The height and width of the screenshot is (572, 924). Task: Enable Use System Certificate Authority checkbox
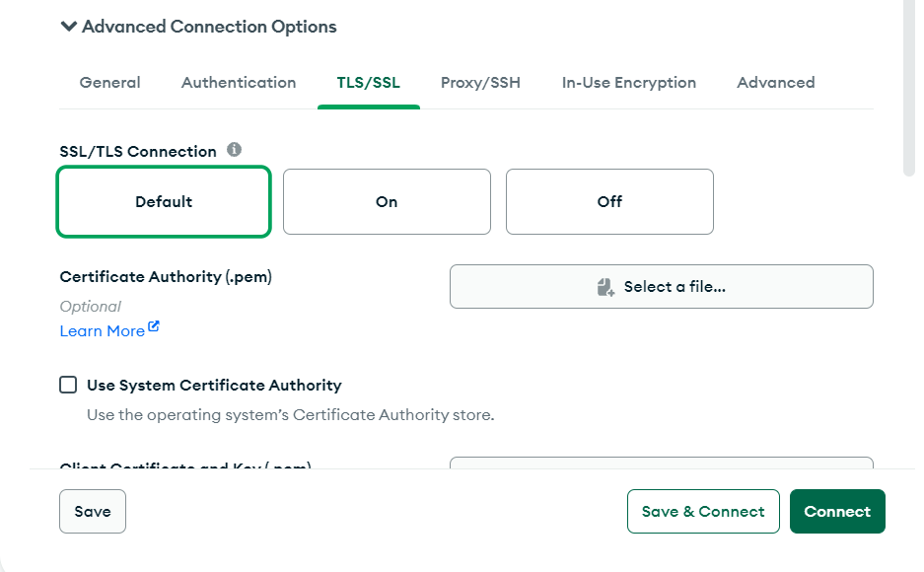pos(68,385)
